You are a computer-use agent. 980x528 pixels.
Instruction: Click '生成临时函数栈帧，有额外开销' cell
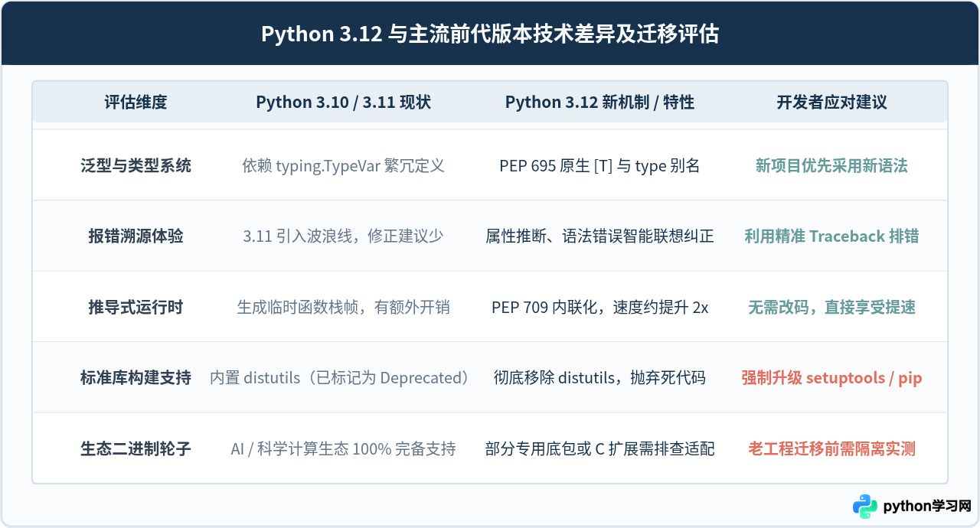coord(344,308)
